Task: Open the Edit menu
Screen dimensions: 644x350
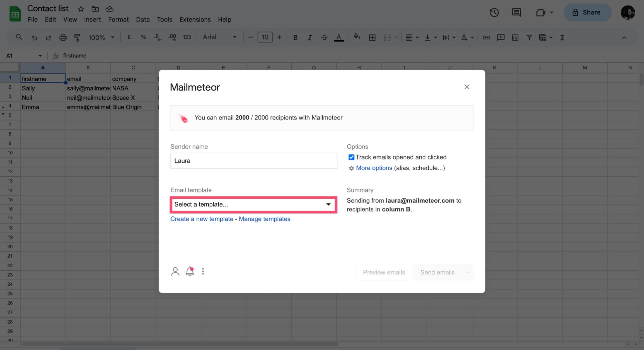Action: point(50,19)
